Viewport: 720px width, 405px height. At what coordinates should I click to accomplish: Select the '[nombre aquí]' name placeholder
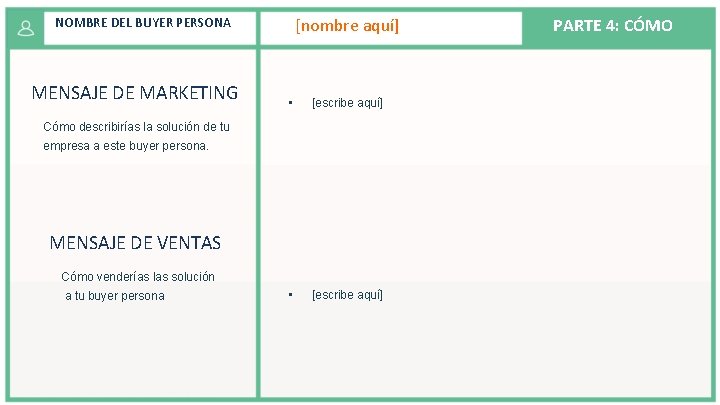pos(347,25)
